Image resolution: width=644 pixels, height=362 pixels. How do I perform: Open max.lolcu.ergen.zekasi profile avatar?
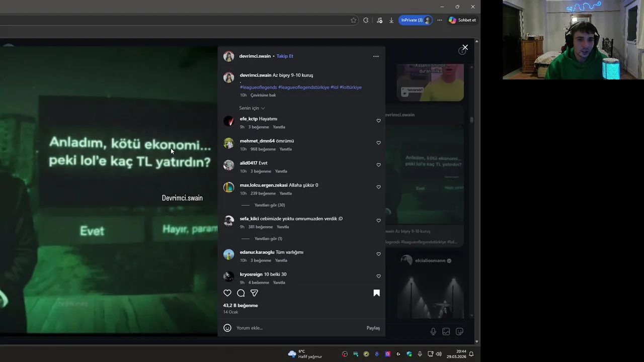coord(229,187)
